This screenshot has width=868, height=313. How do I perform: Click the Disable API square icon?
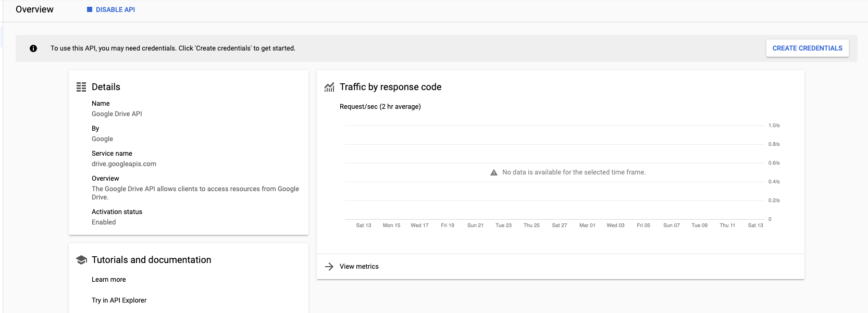point(90,9)
